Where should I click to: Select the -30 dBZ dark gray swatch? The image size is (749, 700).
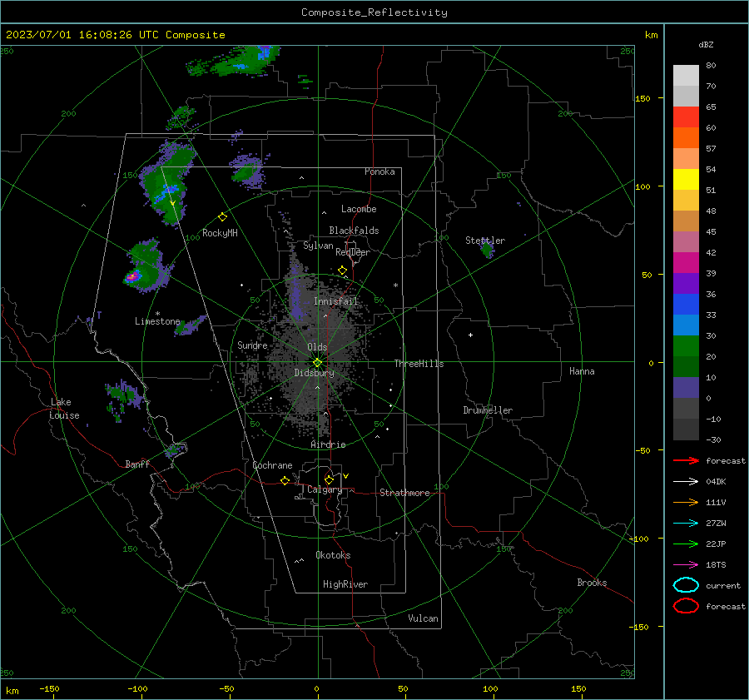pos(686,429)
